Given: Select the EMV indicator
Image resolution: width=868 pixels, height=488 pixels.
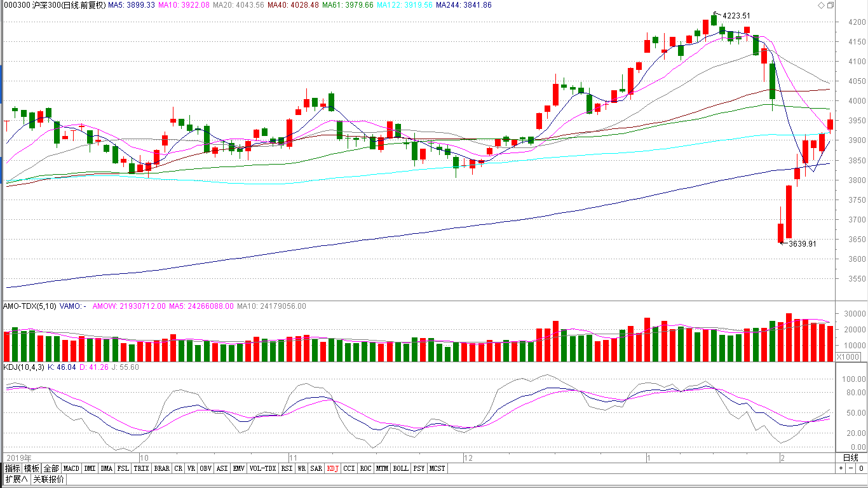Looking at the screenshot, I should (240, 468).
